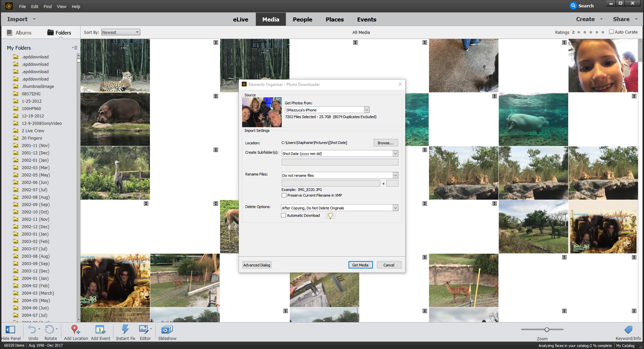Screen dimensions: 644x349
Task: Click the Automatic Download lightbulb tip icon
Action: (330, 216)
